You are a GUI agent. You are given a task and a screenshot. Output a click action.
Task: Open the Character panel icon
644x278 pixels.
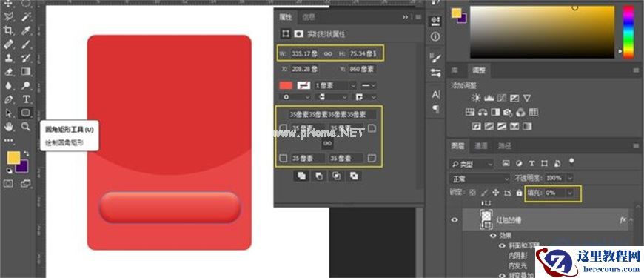(435, 95)
